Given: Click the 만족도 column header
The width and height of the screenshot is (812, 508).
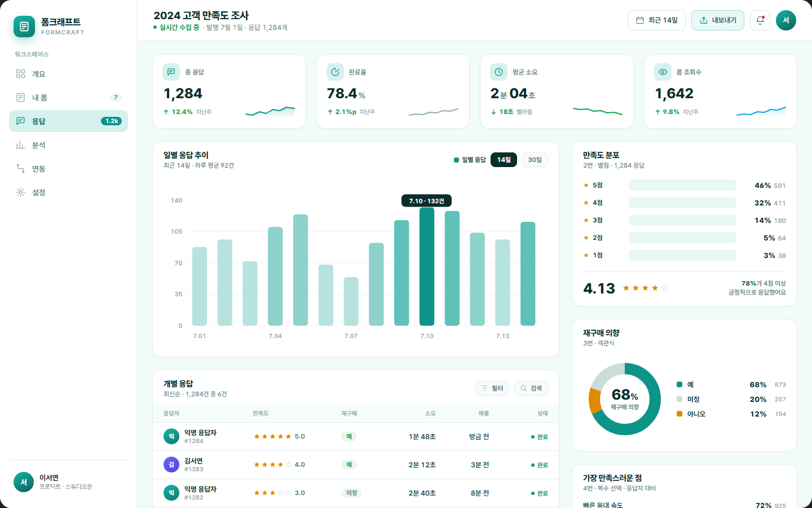Looking at the screenshot, I should [261, 414].
